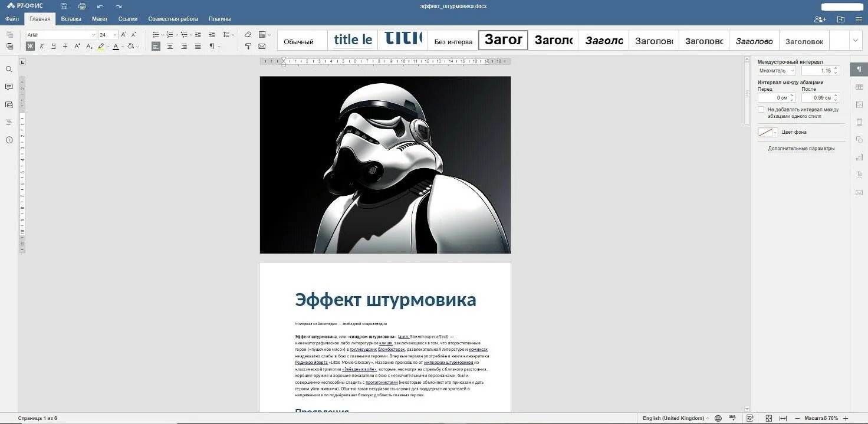Zoom in with the plus button
This screenshot has height=424, width=868.
pos(845,418)
